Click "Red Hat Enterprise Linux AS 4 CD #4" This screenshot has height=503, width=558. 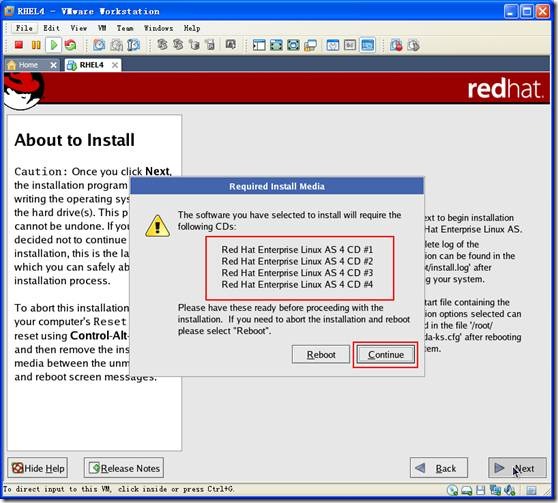(x=297, y=285)
